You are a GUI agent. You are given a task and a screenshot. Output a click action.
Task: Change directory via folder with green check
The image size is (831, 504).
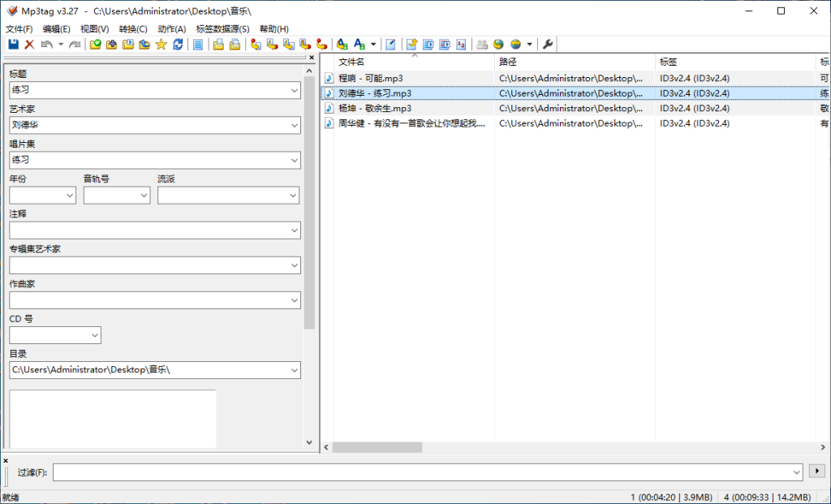pos(96,45)
